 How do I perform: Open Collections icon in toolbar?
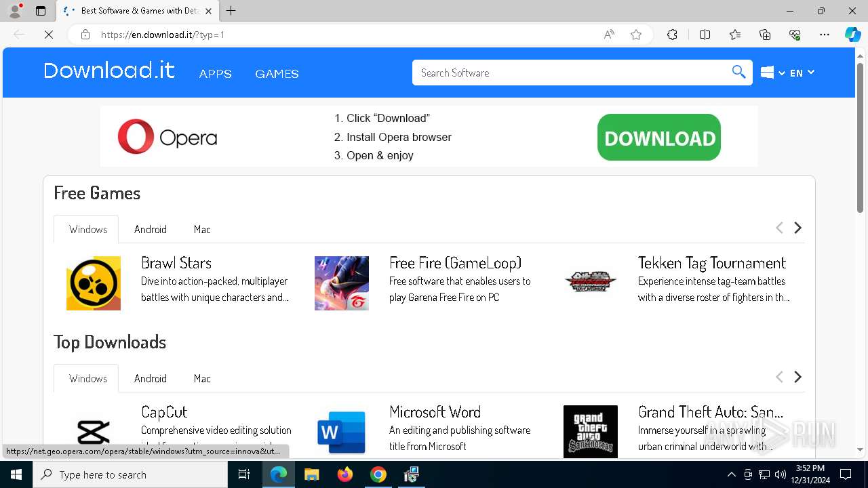click(x=765, y=35)
